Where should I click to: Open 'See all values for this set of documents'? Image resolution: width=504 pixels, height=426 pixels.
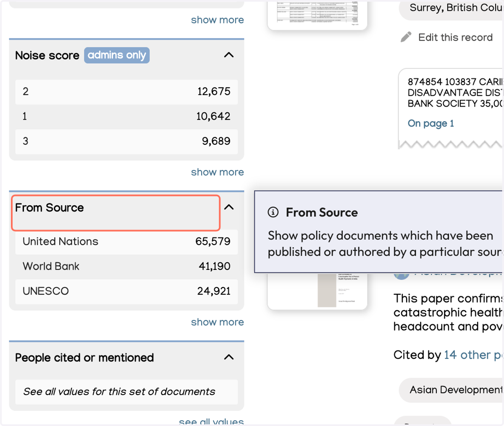coord(126,392)
